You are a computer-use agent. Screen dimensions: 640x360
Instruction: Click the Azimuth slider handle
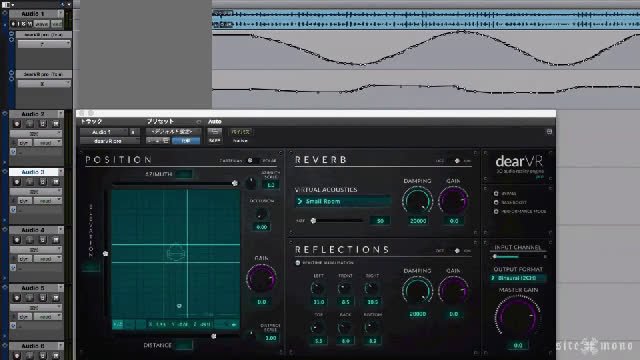pos(235,183)
